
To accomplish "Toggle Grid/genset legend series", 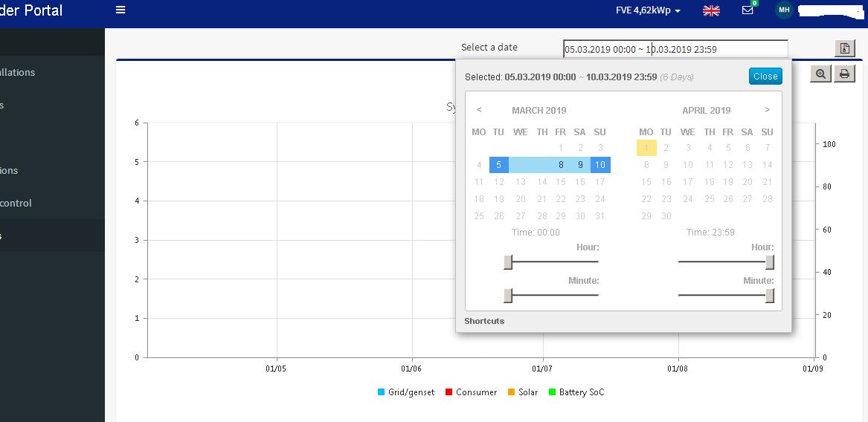I will (x=406, y=392).
